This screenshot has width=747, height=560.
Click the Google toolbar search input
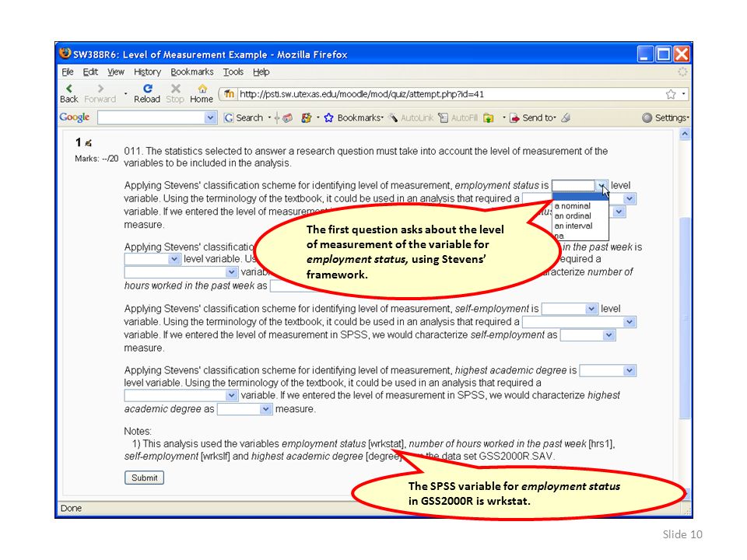[151, 117]
